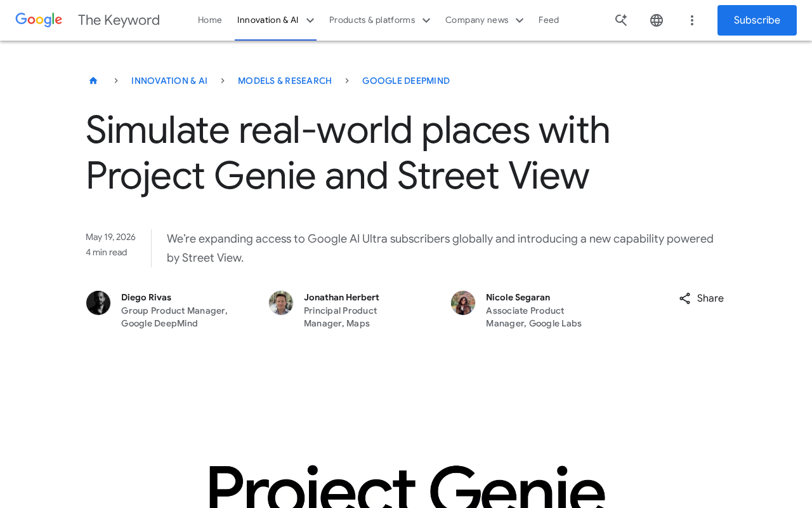Open the Feed nav item
Image resolution: width=812 pixels, height=508 pixels.
(x=549, y=20)
